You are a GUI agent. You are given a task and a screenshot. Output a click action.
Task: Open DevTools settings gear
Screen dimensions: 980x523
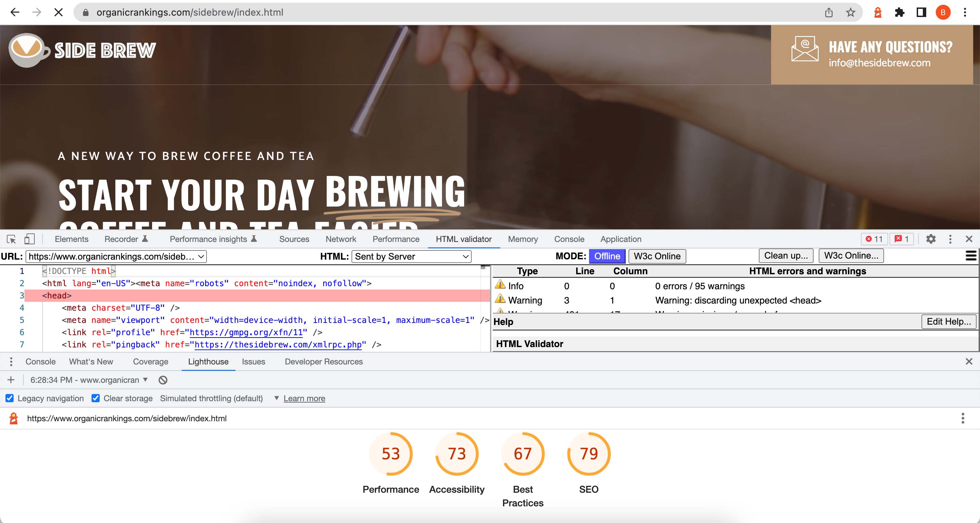931,239
